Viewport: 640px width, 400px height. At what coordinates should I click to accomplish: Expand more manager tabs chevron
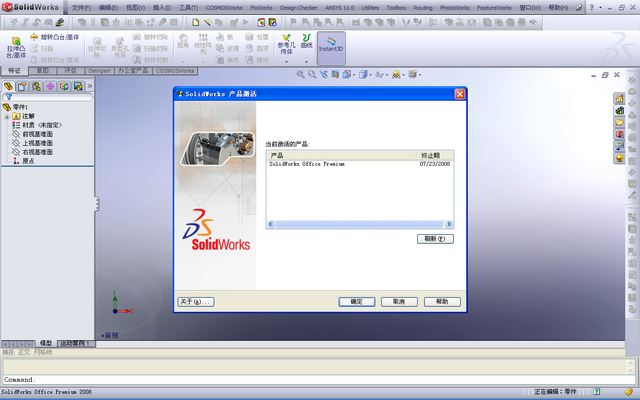click(x=90, y=86)
